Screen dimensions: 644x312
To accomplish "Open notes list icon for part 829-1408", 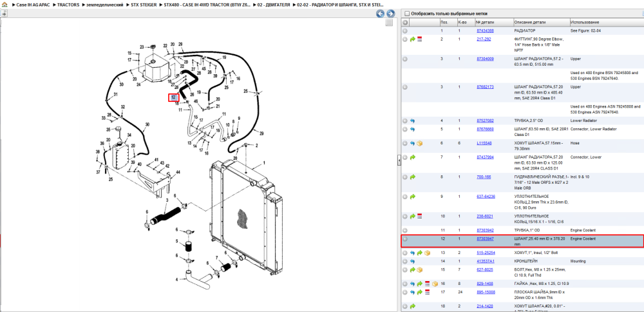I will [x=427, y=284].
